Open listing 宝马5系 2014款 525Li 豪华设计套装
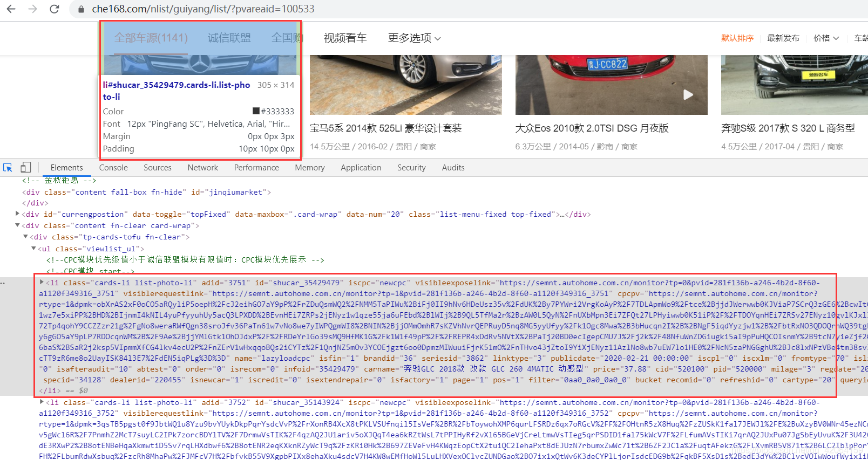Image resolution: width=868 pixels, height=460 pixels. coord(385,128)
